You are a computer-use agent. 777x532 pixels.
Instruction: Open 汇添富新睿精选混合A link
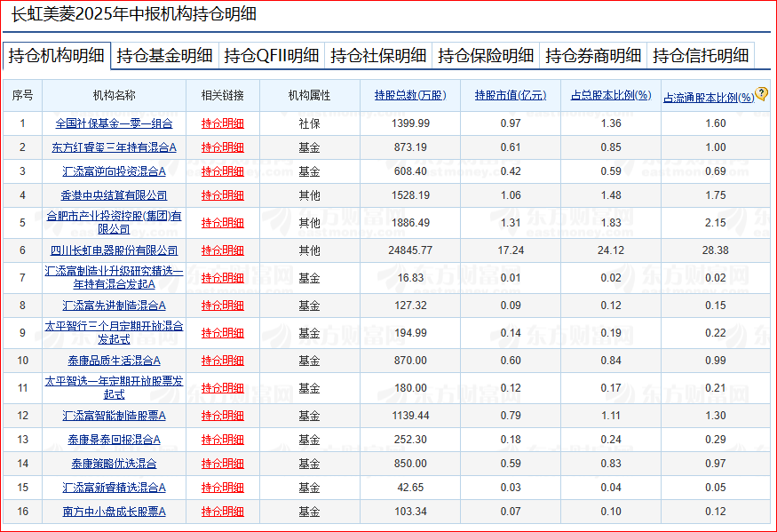click(x=114, y=488)
